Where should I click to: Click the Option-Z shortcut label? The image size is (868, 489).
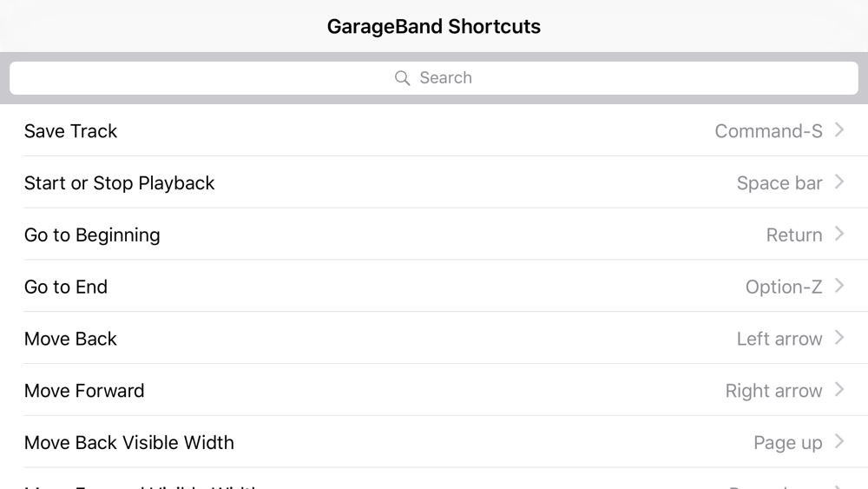point(783,287)
